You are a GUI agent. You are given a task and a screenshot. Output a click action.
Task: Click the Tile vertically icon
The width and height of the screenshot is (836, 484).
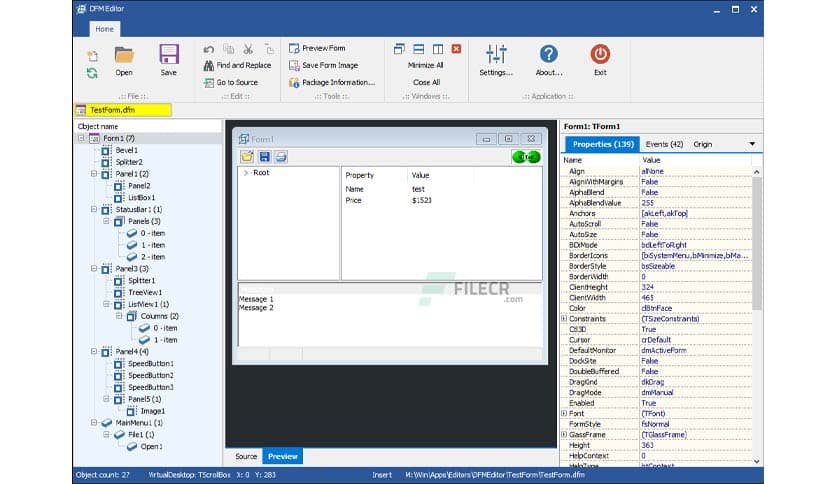click(x=438, y=49)
